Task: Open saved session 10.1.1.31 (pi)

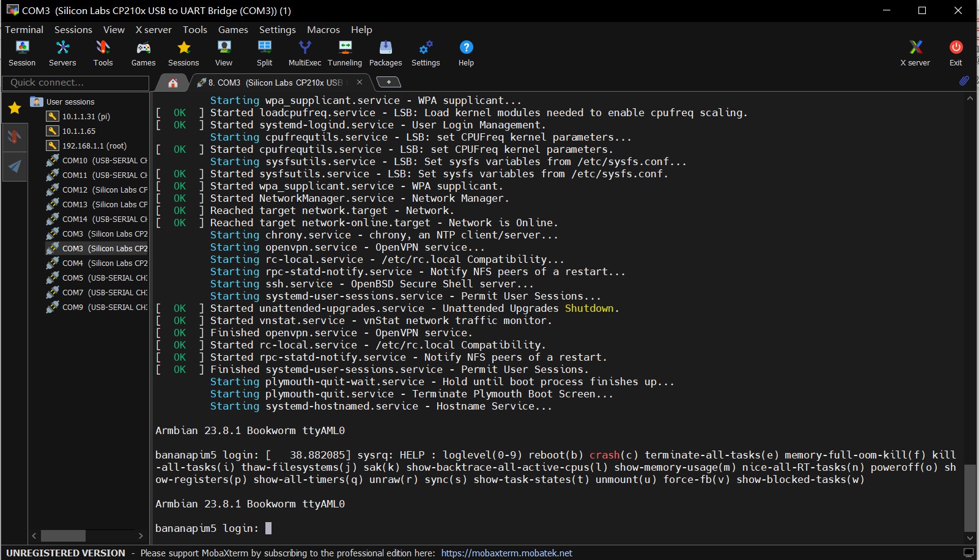Action: (86, 116)
